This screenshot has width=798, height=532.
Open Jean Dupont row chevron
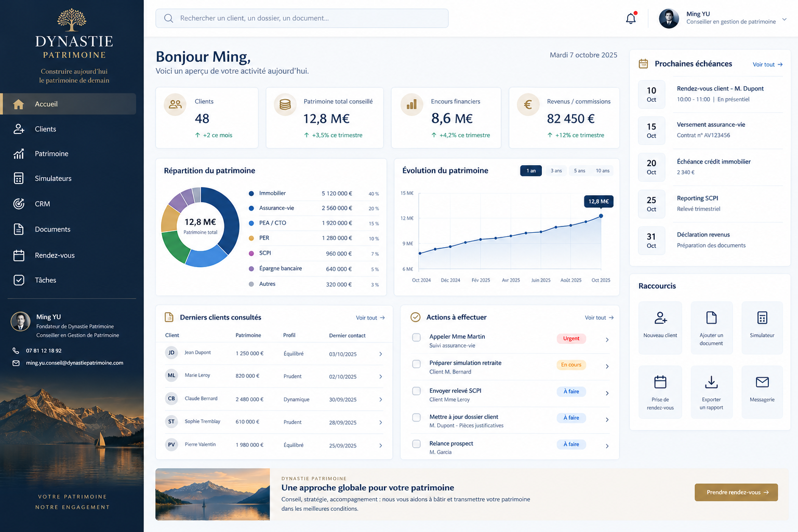point(380,354)
